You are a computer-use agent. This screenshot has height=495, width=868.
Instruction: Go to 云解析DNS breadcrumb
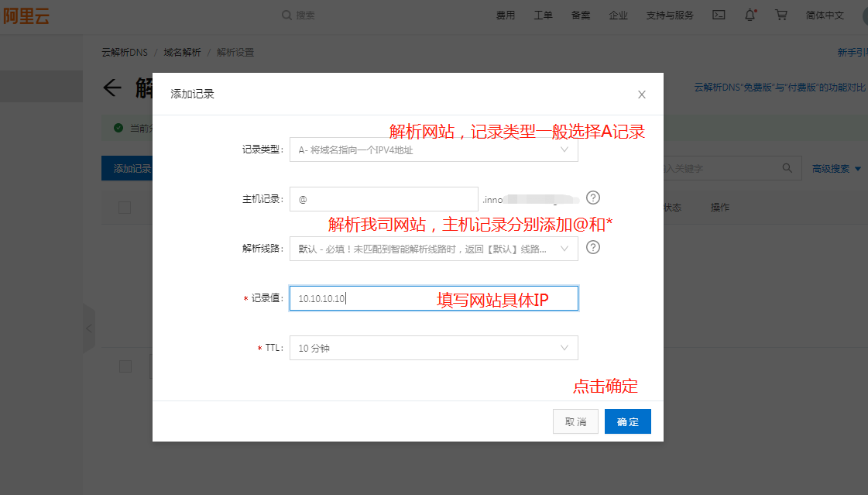coord(125,52)
